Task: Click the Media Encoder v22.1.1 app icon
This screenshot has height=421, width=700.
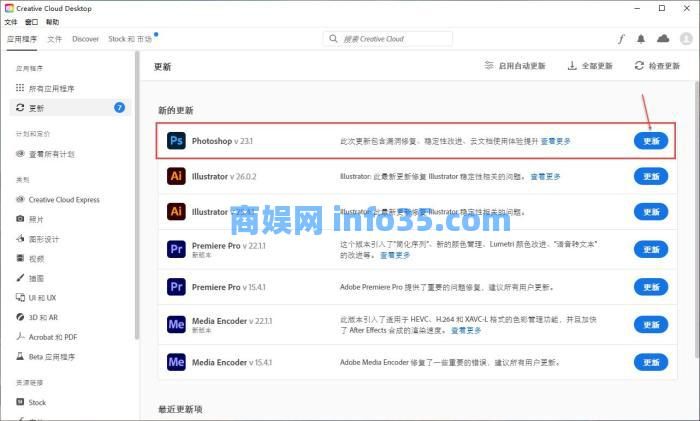Action: [x=176, y=325]
